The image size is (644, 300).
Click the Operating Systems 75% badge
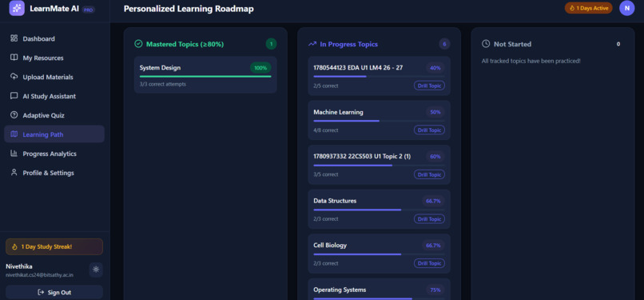(435, 290)
